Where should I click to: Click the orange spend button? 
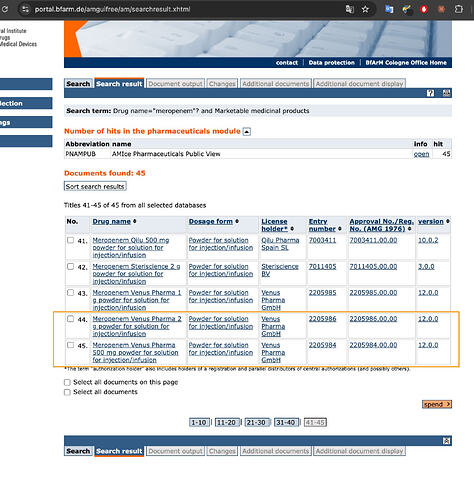(437, 404)
